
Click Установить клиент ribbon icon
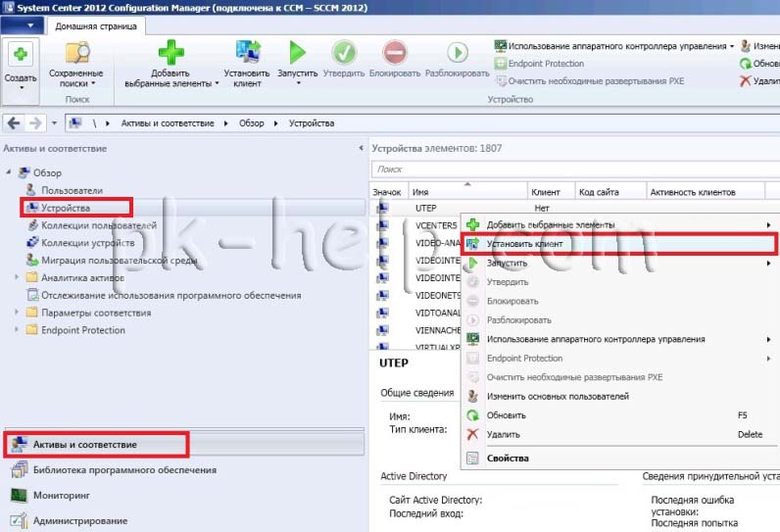pos(248,52)
